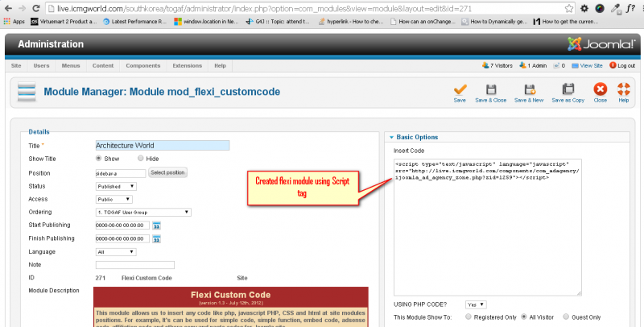The height and width of the screenshot is (327, 644).
Task: Click the 7 Visitors status icon
Action: 485,65
